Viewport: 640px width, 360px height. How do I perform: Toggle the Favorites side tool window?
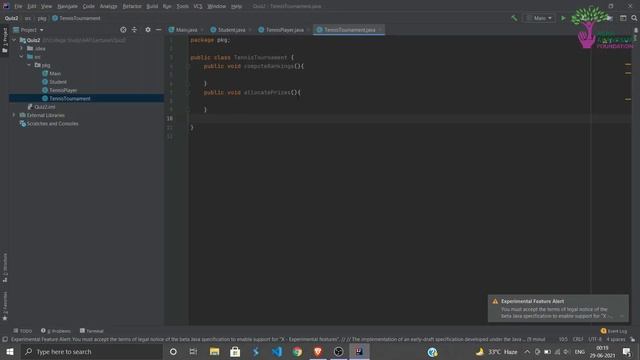5,305
